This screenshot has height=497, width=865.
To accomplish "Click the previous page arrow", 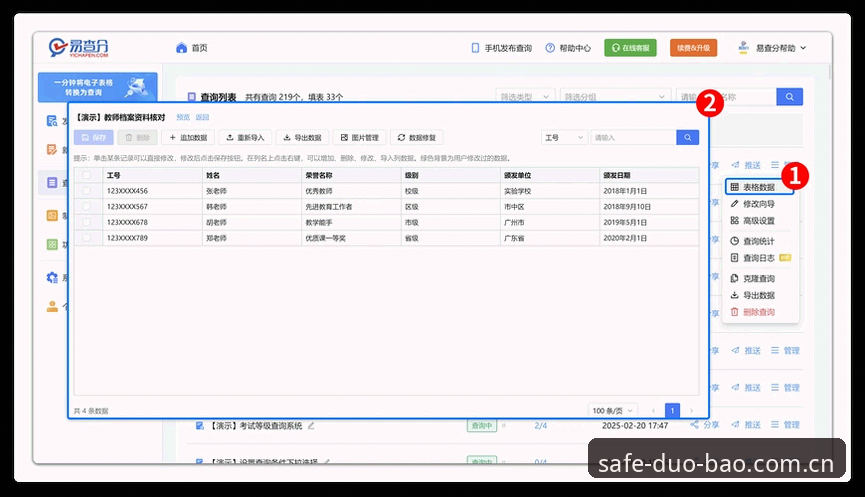I will click(653, 410).
